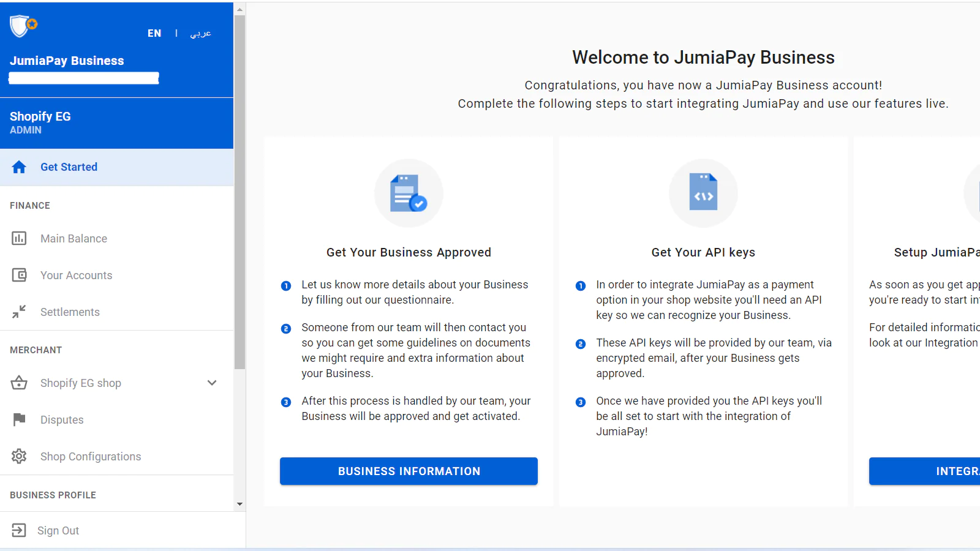
Task: Click the Disputes flag icon
Action: pos(19,419)
